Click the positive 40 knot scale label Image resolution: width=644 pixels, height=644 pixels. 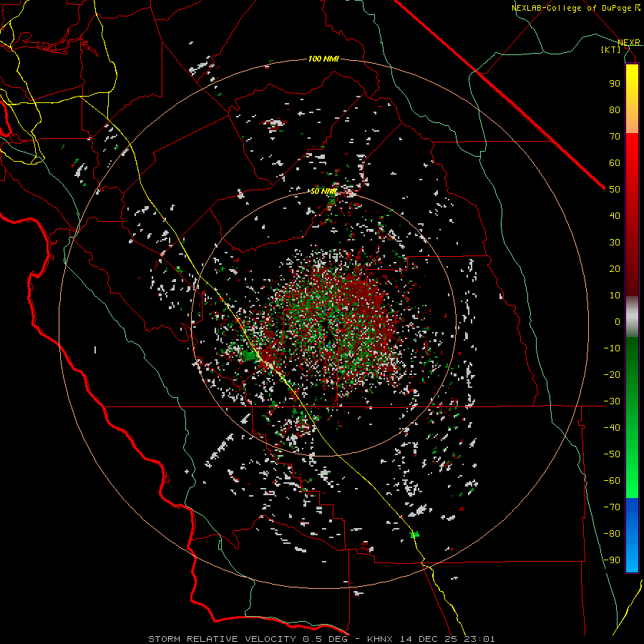click(615, 216)
